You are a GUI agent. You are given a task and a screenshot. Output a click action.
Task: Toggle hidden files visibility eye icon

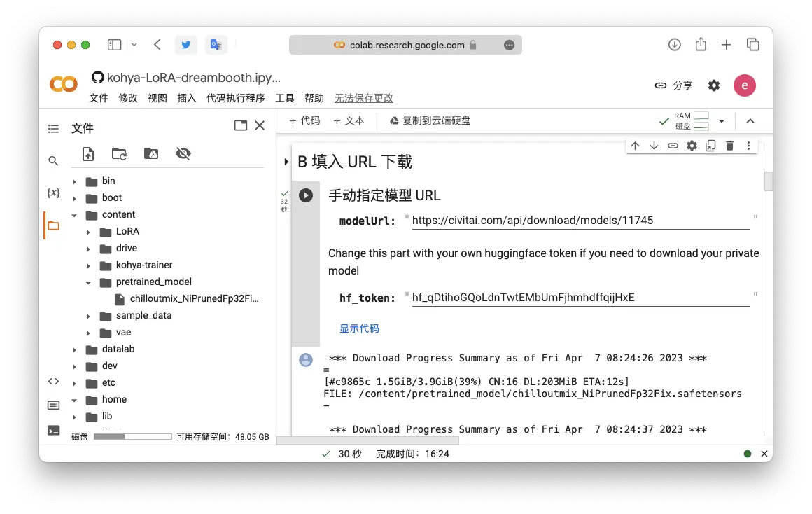[x=183, y=154]
